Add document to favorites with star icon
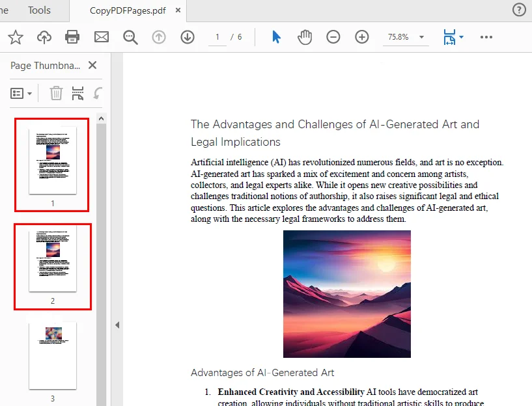This screenshot has height=406, width=532. pyautogui.click(x=15, y=37)
